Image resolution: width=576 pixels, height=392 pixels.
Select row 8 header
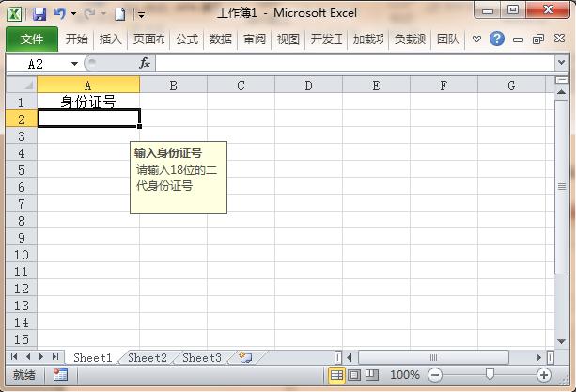(22, 221)
